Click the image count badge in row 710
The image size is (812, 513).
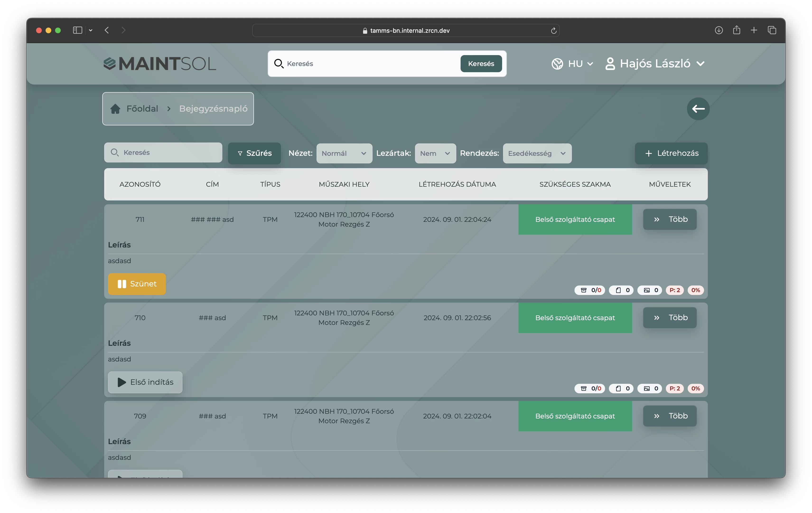[650, 388]
